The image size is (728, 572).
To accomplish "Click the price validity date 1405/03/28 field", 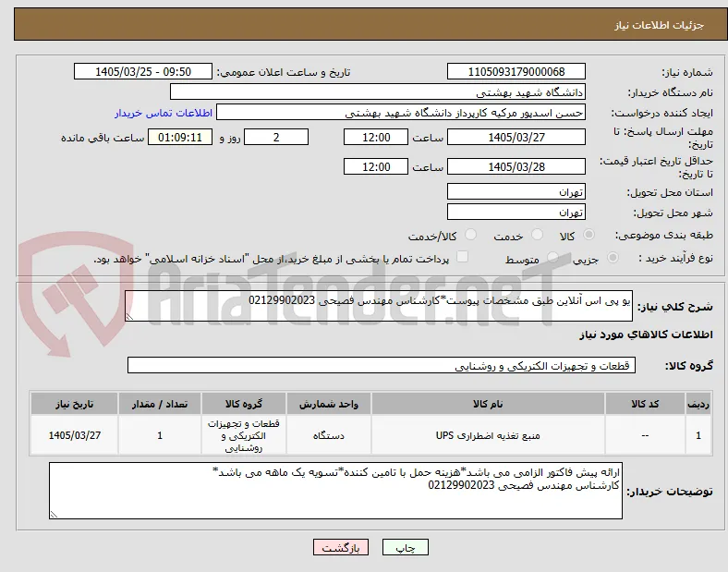I will [516, 166].
